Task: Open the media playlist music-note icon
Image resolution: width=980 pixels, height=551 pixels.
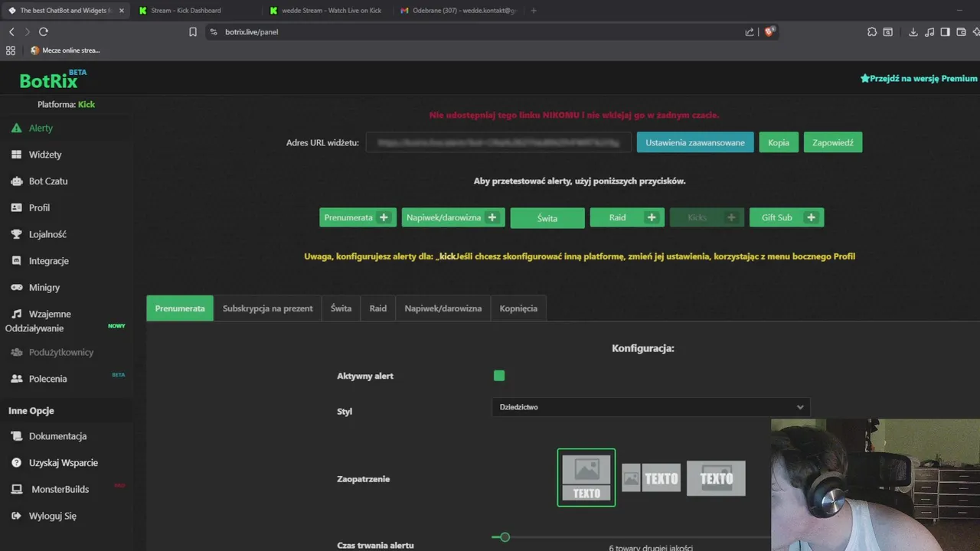Action: (929, 32)
